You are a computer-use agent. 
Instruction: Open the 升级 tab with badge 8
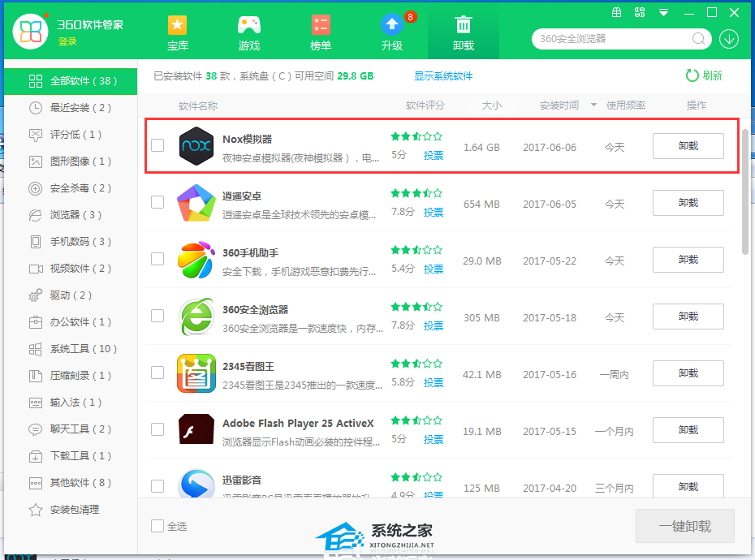point(392,33)
